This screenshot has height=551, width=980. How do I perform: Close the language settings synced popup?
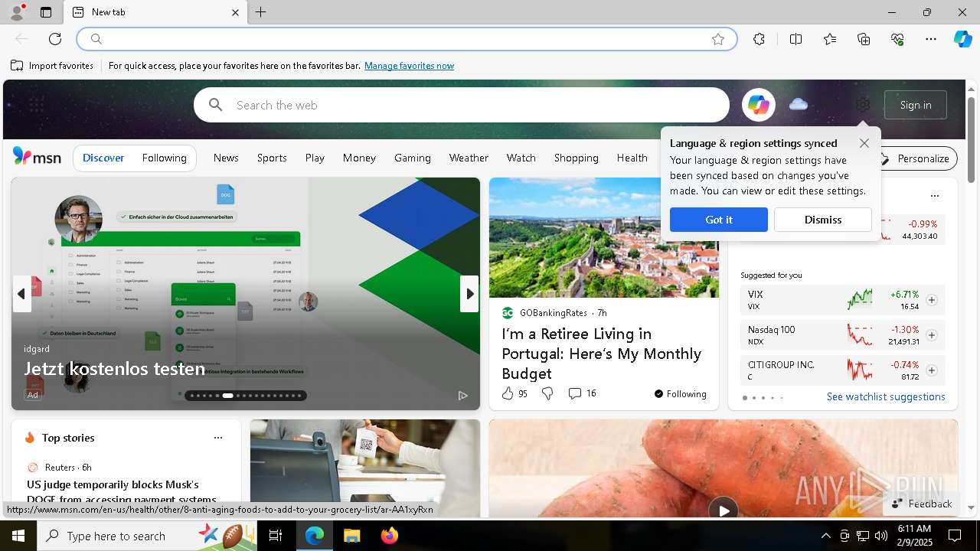864,143
